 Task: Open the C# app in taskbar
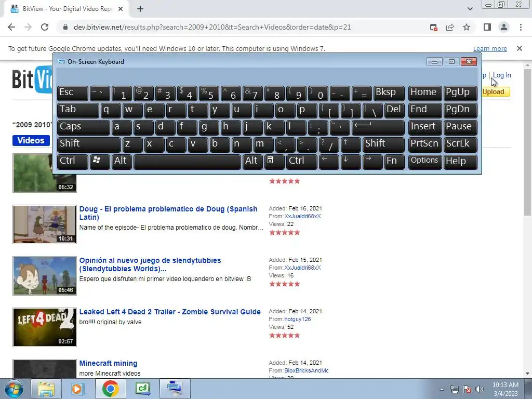coord(142,389)
